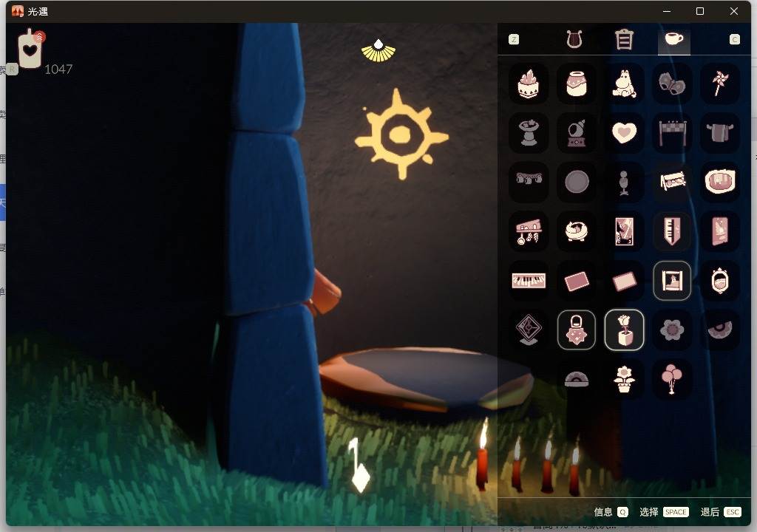757x532 pixels.
Task: Click the 退后 ESC back button
Action: pyautogui.click(x=720, y=512)
